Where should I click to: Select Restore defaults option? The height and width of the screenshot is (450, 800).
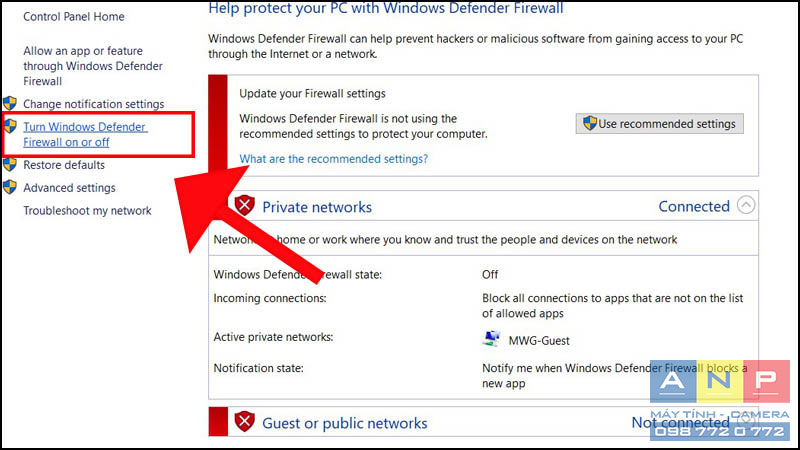click(64, 165)
